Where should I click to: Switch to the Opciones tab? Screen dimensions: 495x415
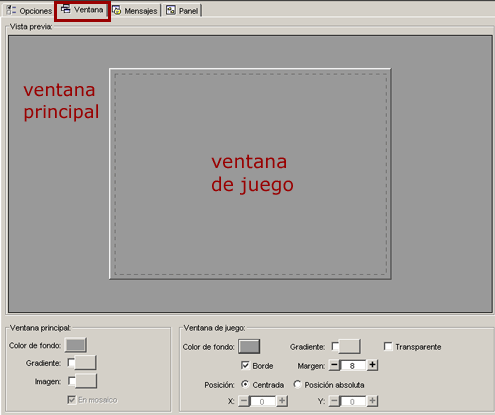[x=29, y=11]
